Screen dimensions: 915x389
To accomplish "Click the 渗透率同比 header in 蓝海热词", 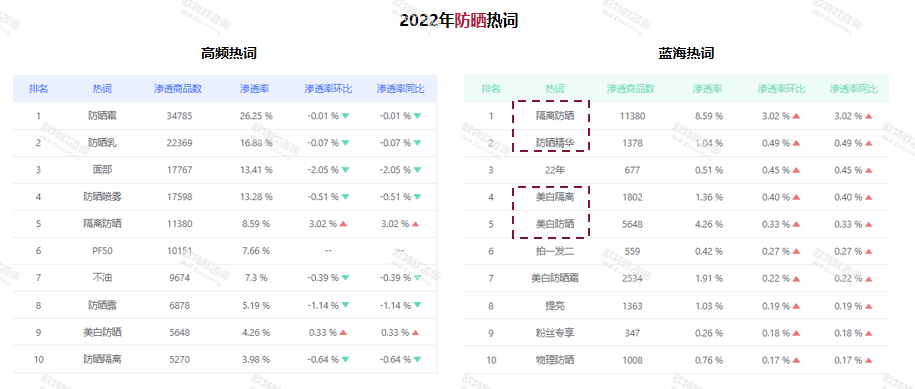I will 853,89.
